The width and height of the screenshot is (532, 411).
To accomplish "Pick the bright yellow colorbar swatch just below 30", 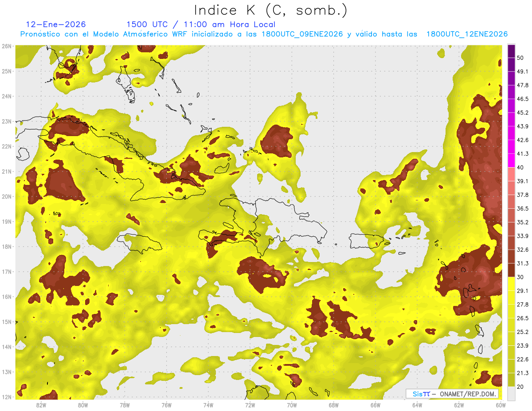I will tap(512, 284).
